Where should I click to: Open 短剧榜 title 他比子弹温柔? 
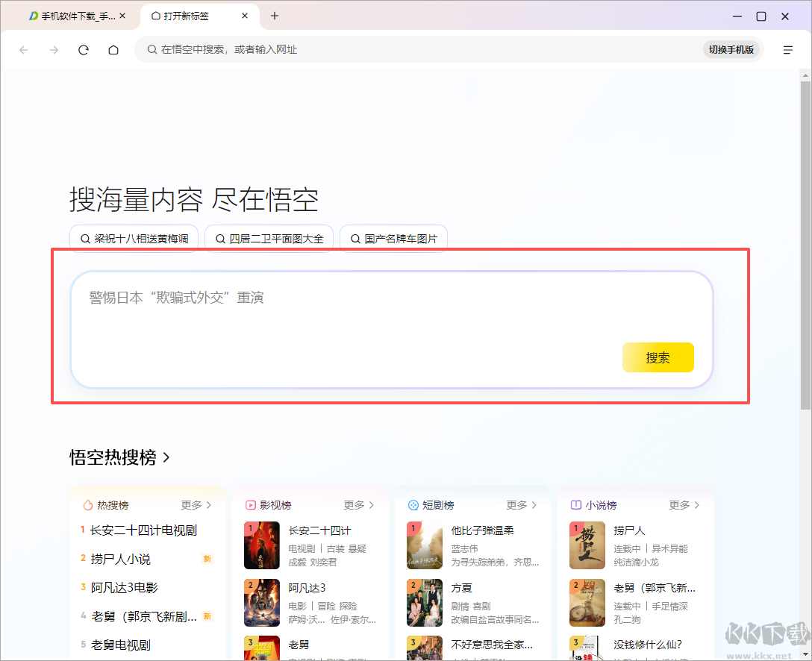(x=482, y=530)
